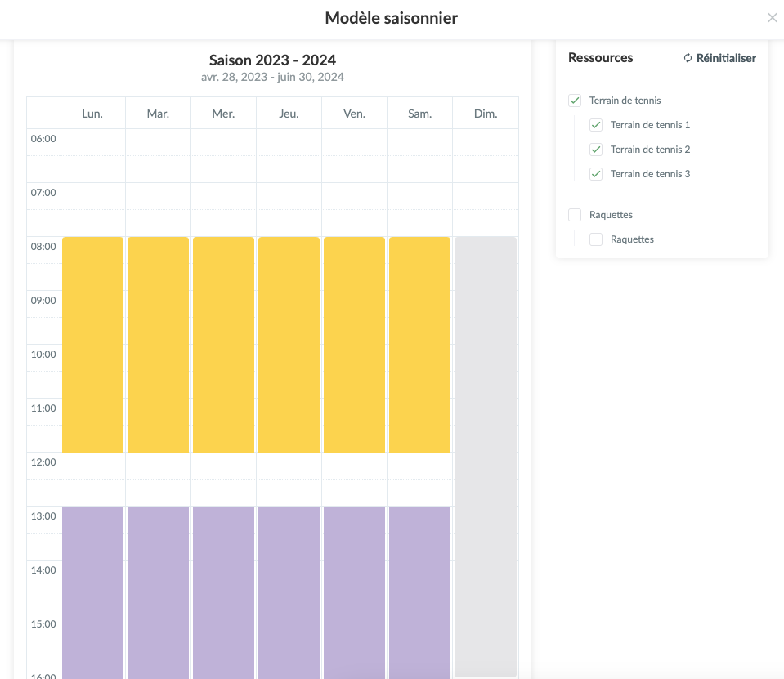Click the date range avr. 28, 2023 - juin 30, 2024
784x679 pixels.
coord(272,78)
